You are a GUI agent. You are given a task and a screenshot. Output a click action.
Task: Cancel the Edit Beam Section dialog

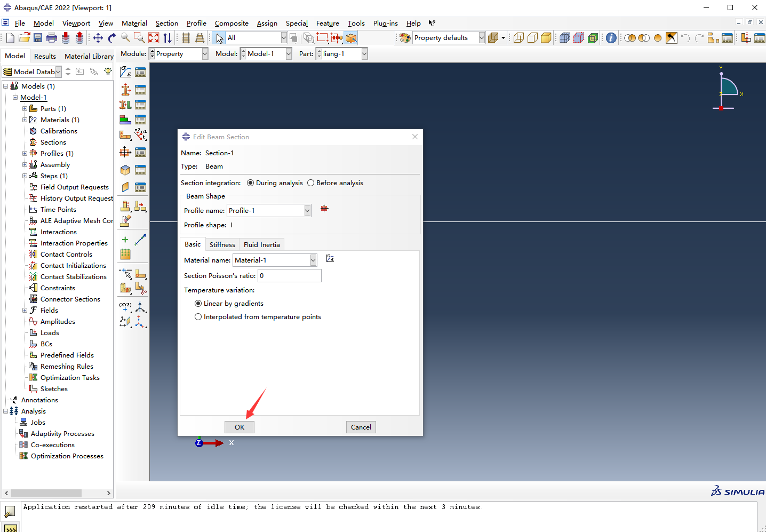point(361,427)
